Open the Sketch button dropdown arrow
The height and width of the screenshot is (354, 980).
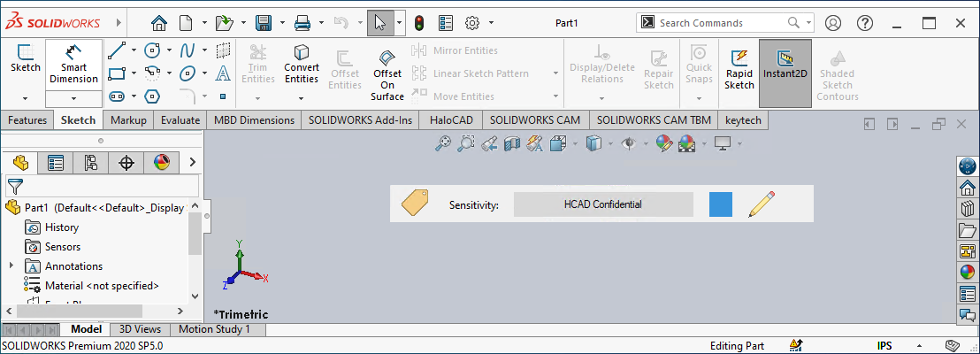point(25,97)
